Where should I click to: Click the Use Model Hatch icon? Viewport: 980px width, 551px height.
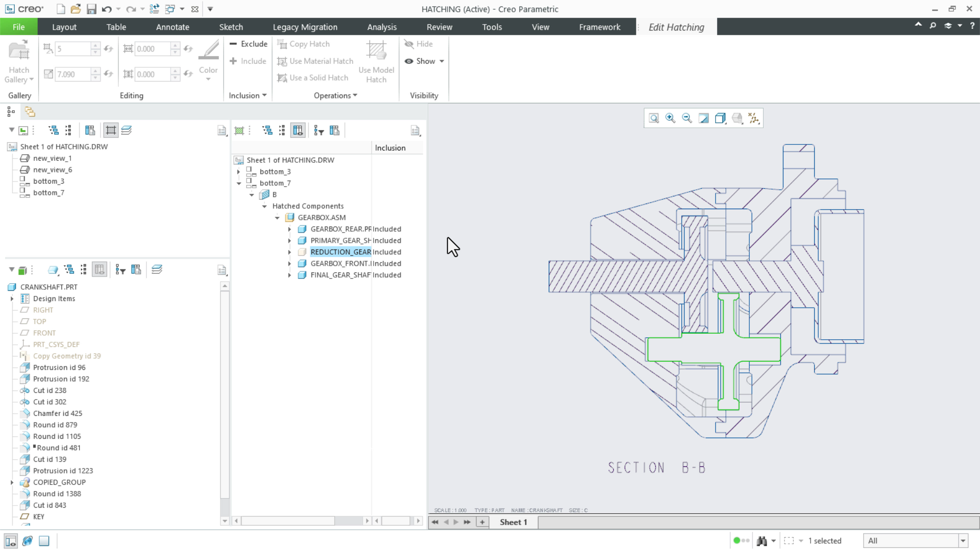[376, 61]
